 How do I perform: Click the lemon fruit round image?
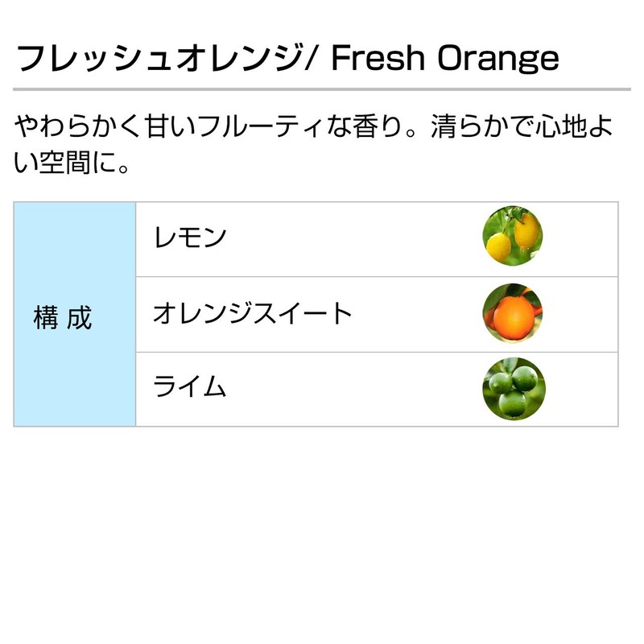tap(512, 238)
